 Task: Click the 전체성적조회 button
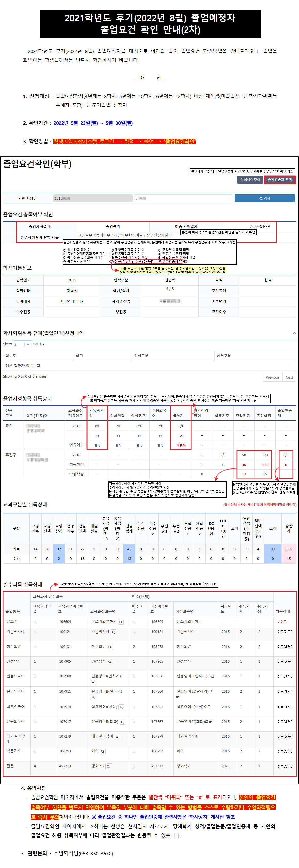point(250,179)
